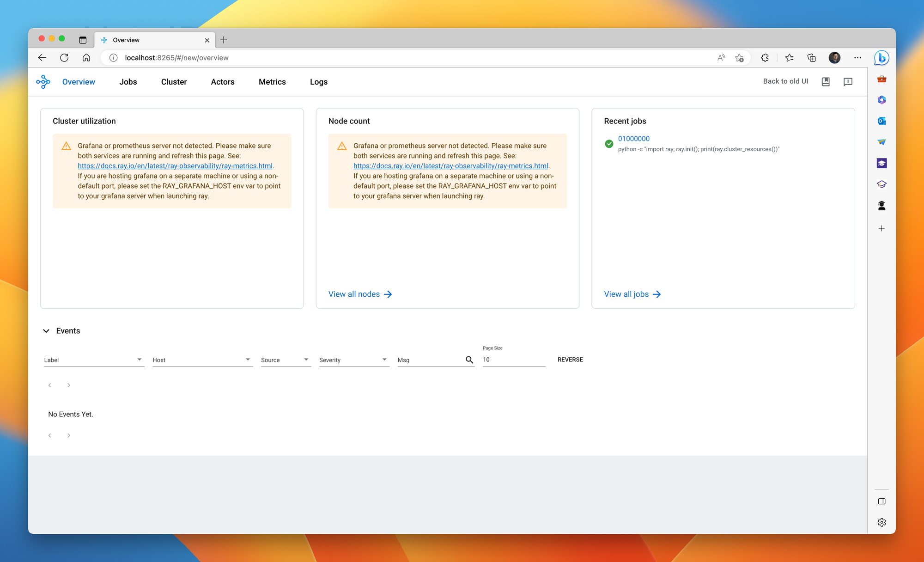The height and width of the screenshot is (562, 924).
Task: Click the Ray logo in the navigation bar
Action: [x=43, y=81]
